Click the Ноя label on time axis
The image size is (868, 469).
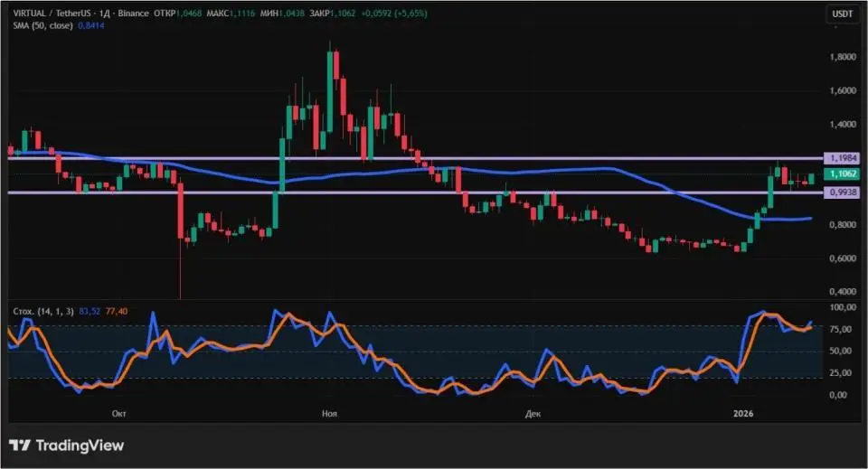pyautogui.click(x=329, y=413)
